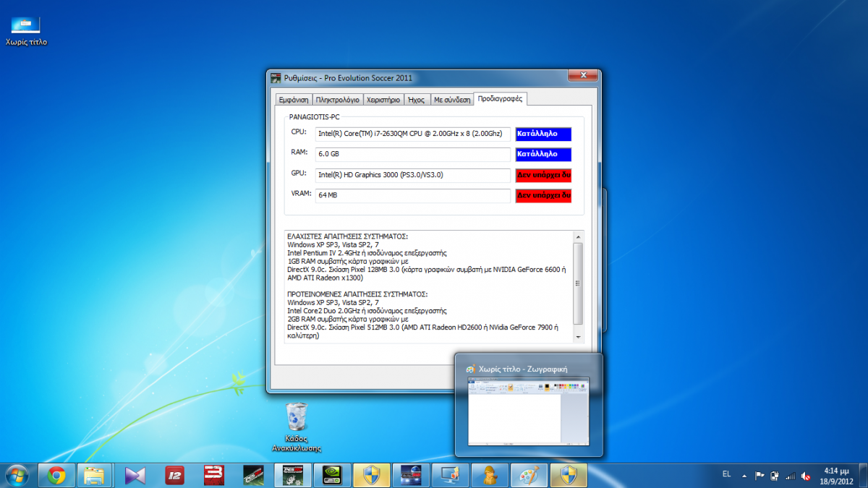This screenshot has width=868, height=488.
Task: Open the network signal bars tray icon
Action: (790, 475)
